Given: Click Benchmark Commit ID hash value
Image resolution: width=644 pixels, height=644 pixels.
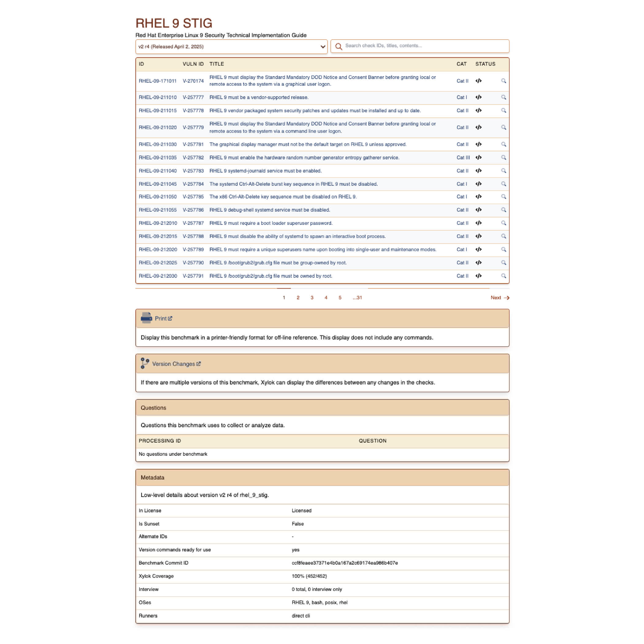Looking at the screenshot, I should pos(345,563).
